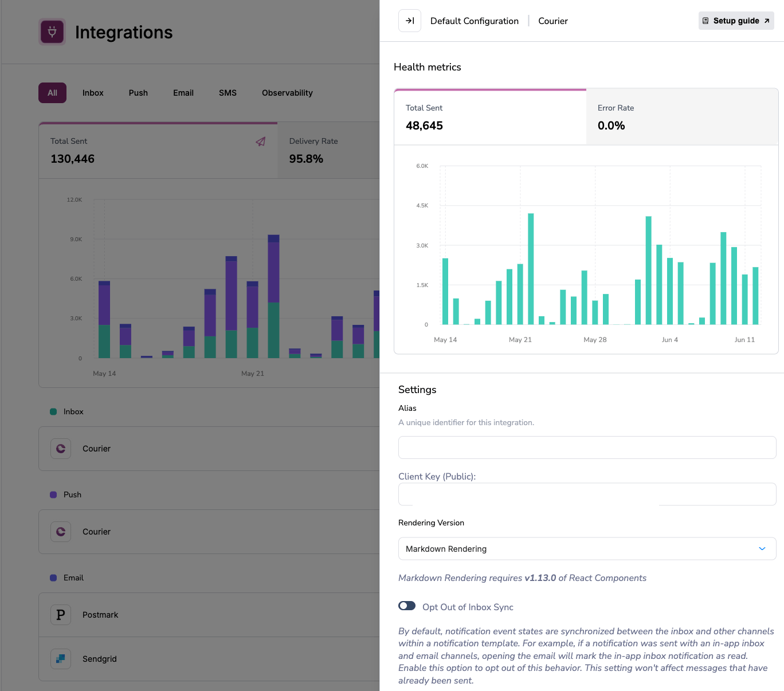
Task: Select the Error Rate metric card
Action: coord(681,117)
